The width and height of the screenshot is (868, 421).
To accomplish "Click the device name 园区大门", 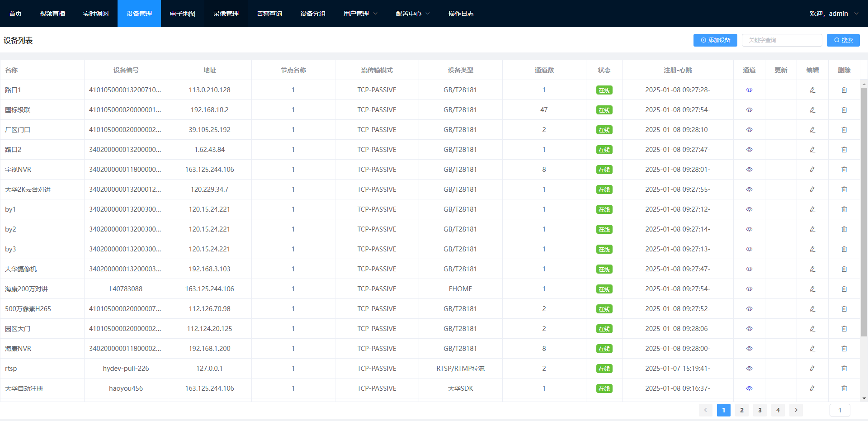I will 18,329.
